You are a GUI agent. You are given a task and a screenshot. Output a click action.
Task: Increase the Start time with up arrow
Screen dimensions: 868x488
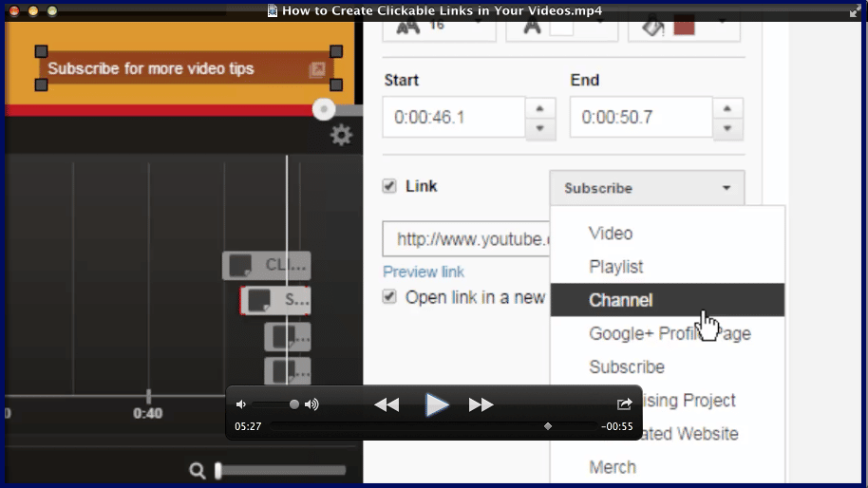click(x=539, y=108)
